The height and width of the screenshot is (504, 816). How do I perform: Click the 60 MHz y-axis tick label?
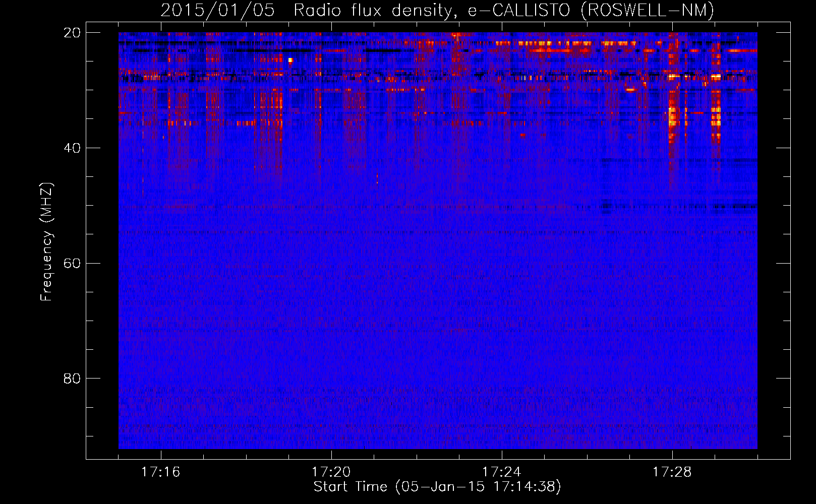pos(72,264)
